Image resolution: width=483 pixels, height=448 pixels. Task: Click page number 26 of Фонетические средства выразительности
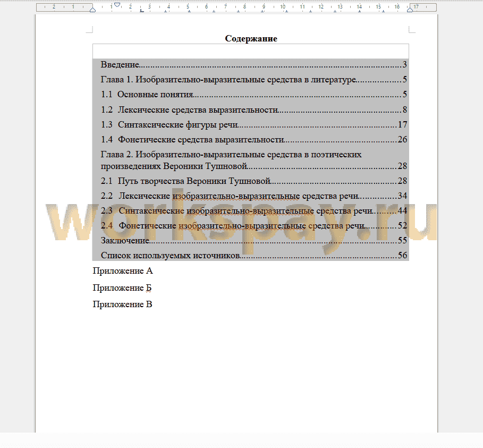pyautogui.click(x=403, y=140)
